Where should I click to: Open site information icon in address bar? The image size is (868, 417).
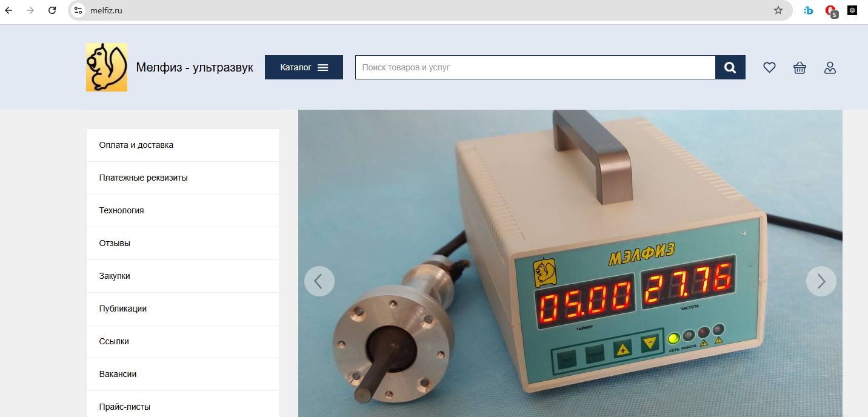(x=78, y=10)
